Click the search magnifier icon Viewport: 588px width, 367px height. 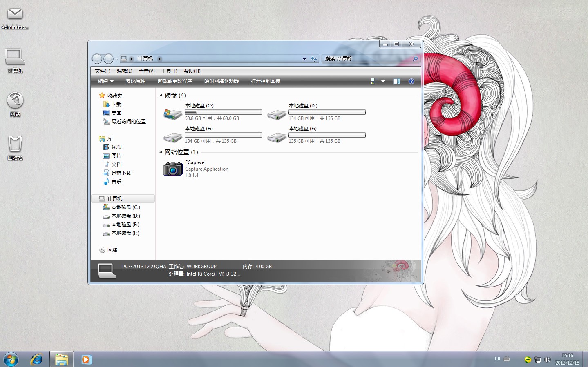pos(416,59)
